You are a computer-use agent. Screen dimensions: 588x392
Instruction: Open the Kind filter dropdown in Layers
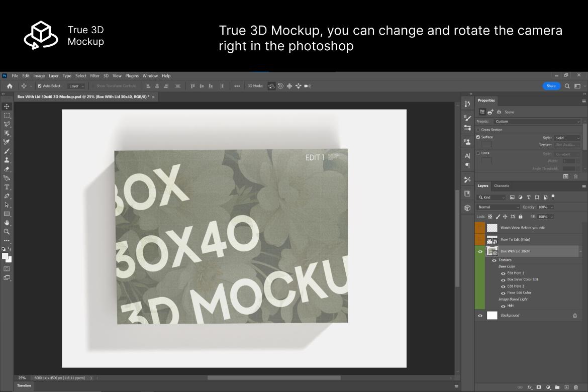pyautogui.click(x=492, y=198)
